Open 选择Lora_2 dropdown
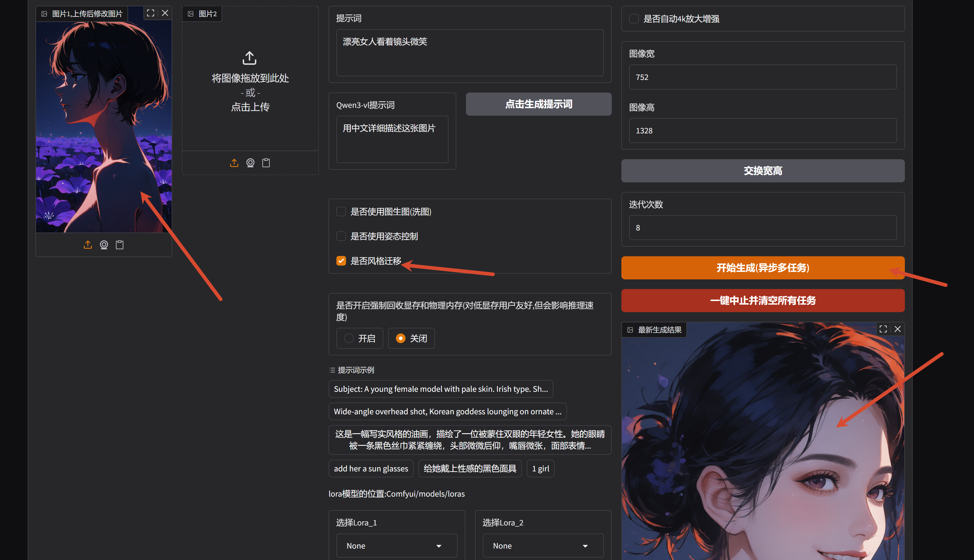The width and height of the screenshot is (974, 560). [x=543, y=545]
